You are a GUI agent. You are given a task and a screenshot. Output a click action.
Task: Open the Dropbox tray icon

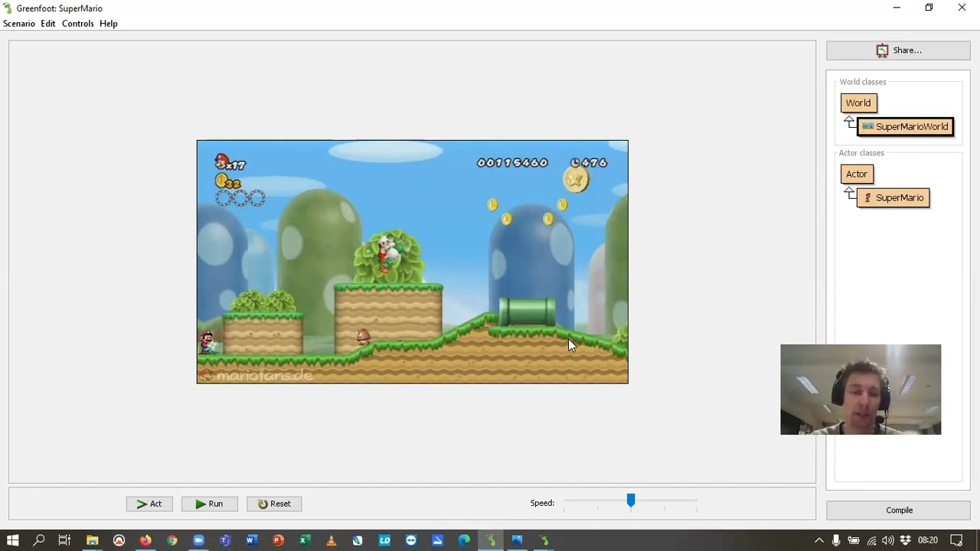tap(906, 540)
